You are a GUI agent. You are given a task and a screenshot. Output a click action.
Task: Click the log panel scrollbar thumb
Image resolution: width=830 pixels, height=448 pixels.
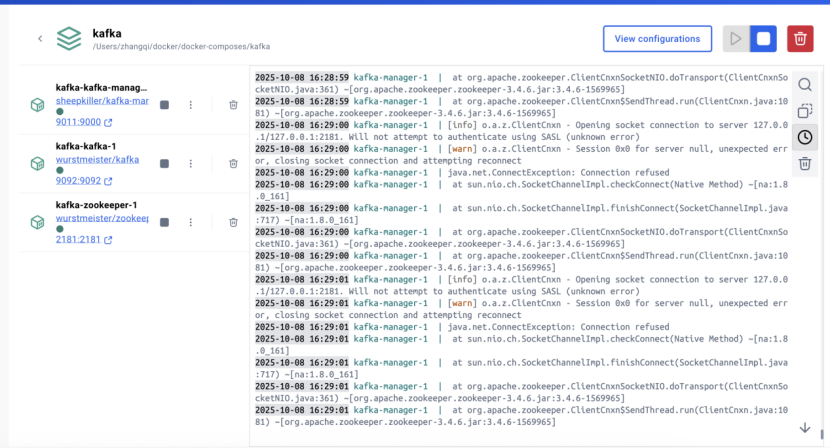[x=822, y=434]
